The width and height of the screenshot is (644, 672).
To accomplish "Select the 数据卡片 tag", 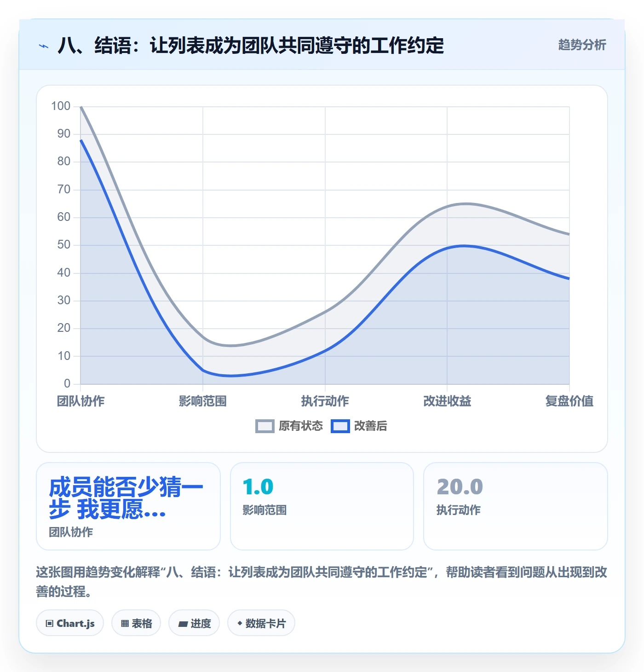I will (261, 623).
